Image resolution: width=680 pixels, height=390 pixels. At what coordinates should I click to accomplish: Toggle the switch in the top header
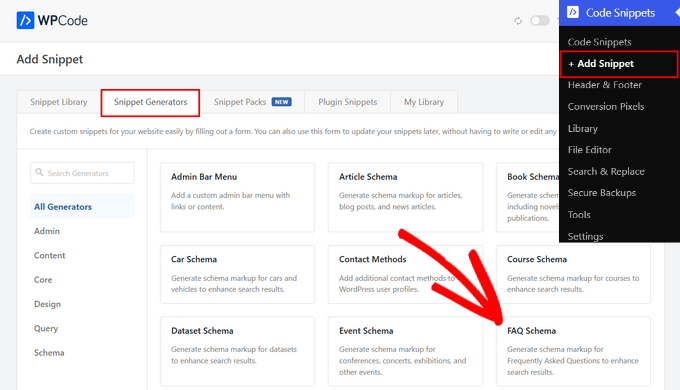click(x=540, y=20)
